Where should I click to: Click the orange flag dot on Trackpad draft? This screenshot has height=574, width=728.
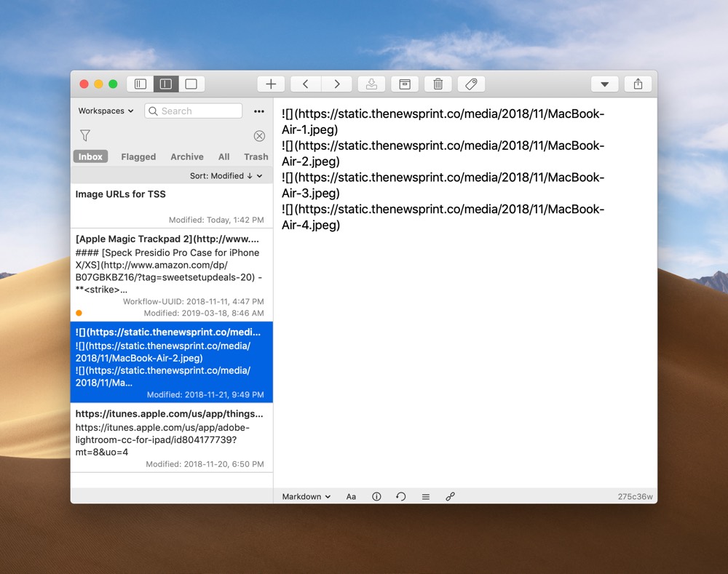tap(79, 314)
